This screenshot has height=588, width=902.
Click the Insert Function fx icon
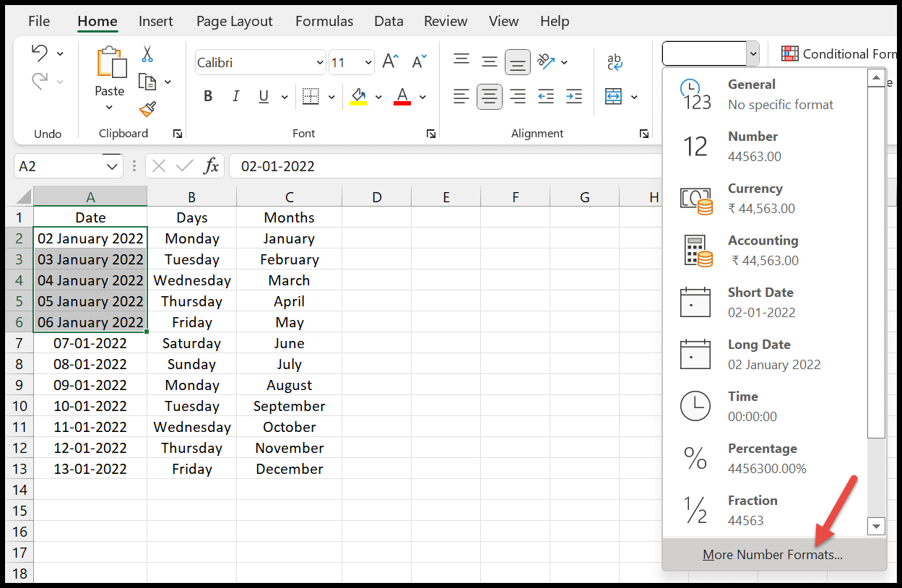pyautogui.click(x=211, y=166)
